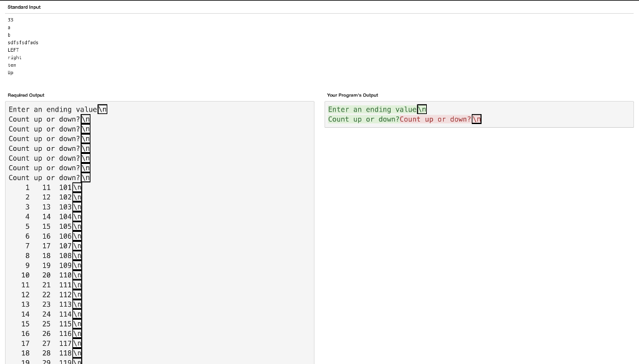
Task: Click the highlighted \n after the red mismatched text
Action: pyautogui.click(x=476, y=119)
